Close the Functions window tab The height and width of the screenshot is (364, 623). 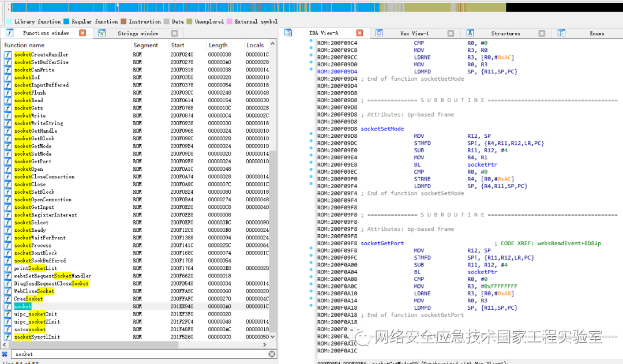point(82,33)
